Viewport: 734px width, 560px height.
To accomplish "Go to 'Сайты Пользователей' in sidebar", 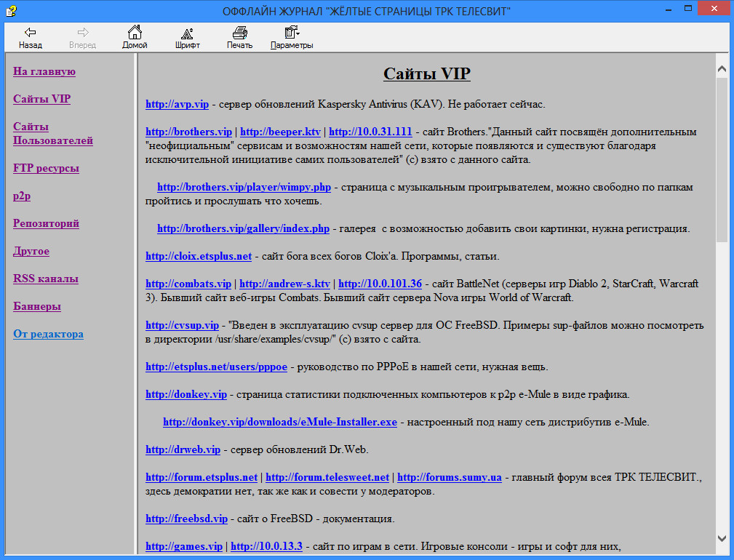I will pos(52,133).
